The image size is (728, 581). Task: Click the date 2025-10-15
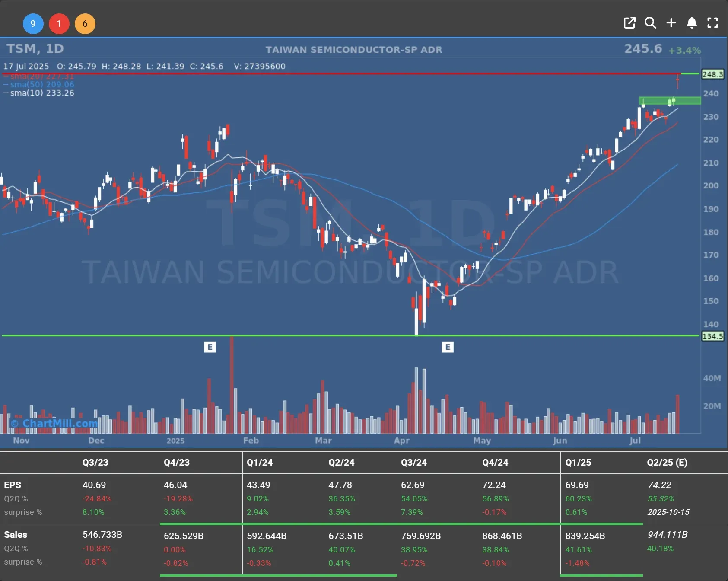[x=668, y=512]
